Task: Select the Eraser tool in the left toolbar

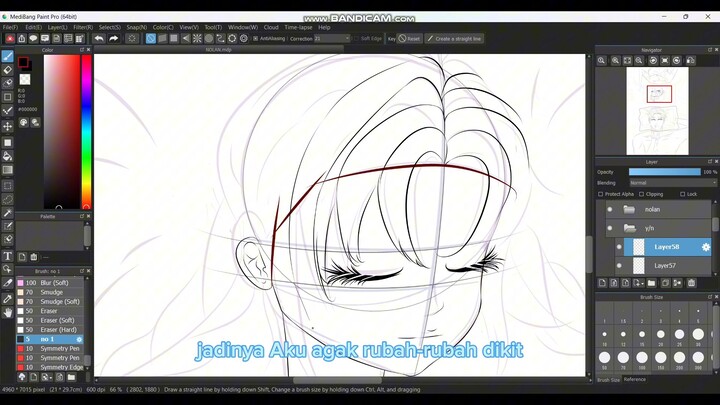Action: 7,70
